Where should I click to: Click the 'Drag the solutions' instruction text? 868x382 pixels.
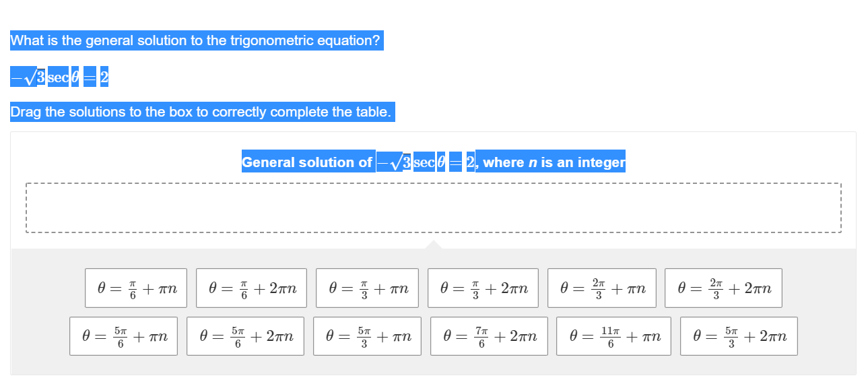tap(202, 112)
